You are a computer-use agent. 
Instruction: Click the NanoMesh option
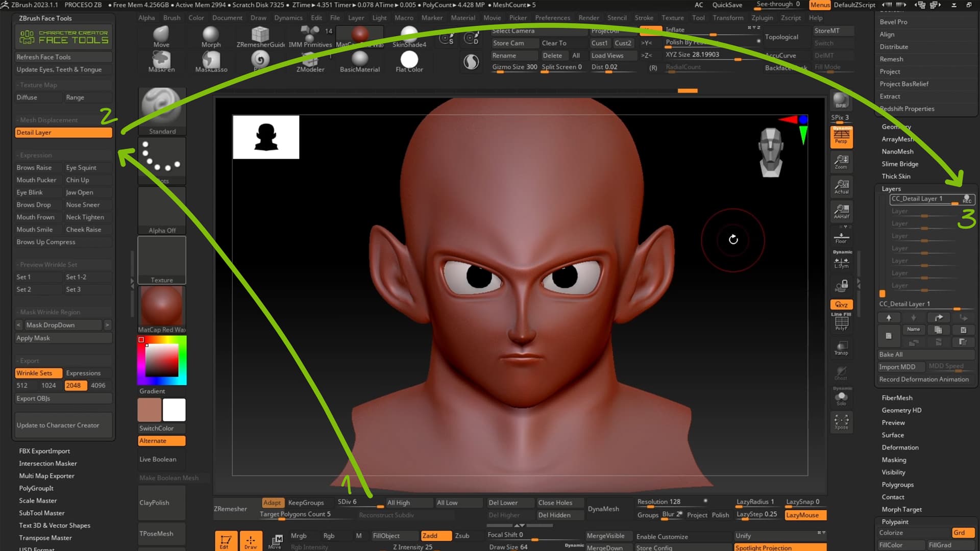coord(898,152)
